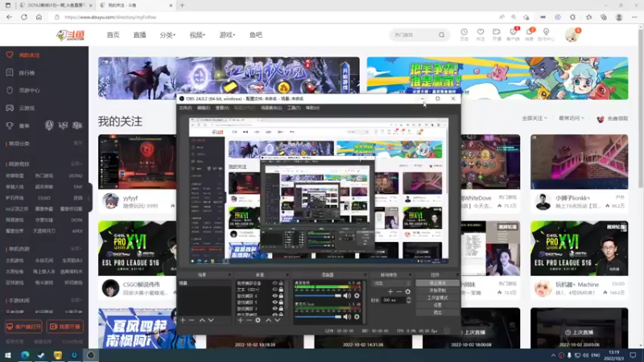Click the search magnifier icon in Douyu header
Screen dimensions: 644x362
pyautogui.click(x=441, y=35)
